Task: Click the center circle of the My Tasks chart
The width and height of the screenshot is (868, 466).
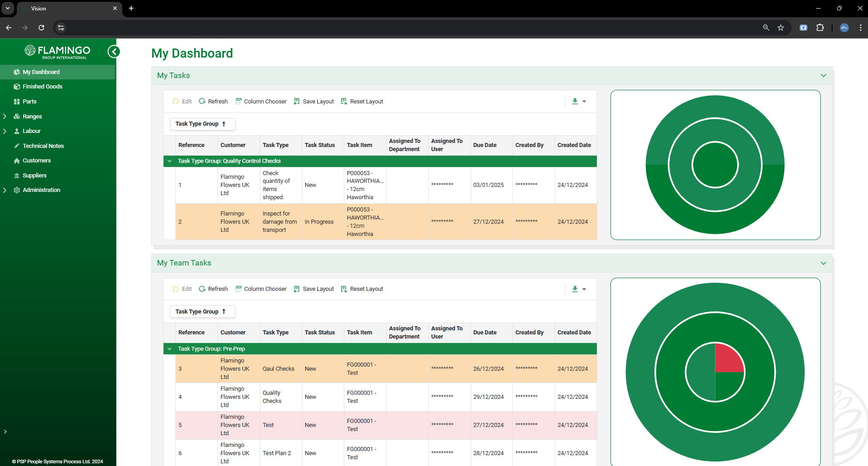Action: pos(715,165)
